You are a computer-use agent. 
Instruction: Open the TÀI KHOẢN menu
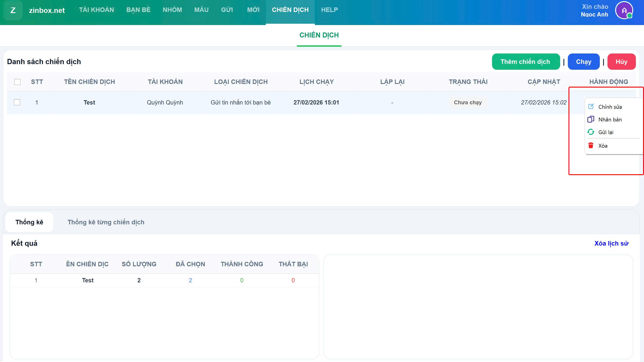point(96,10)
